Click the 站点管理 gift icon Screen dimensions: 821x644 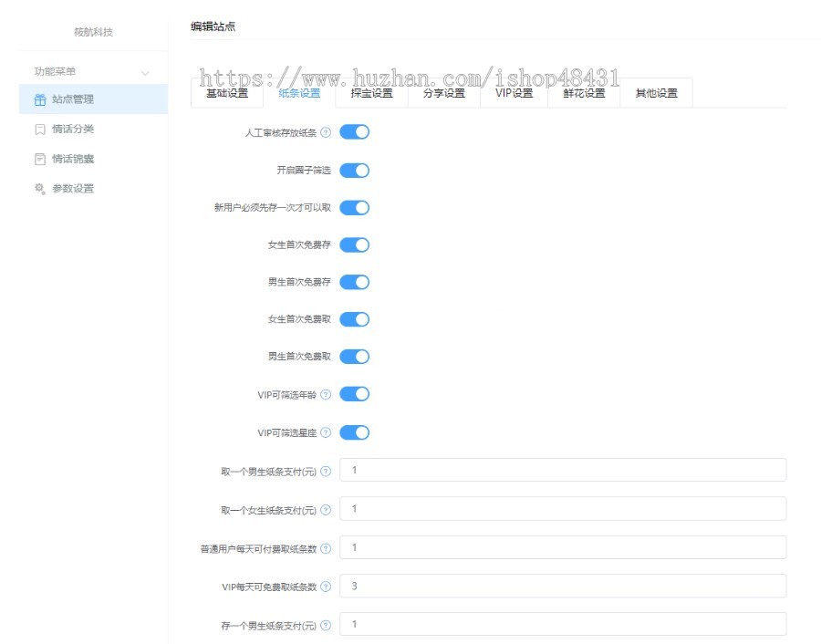pos(40,99)
